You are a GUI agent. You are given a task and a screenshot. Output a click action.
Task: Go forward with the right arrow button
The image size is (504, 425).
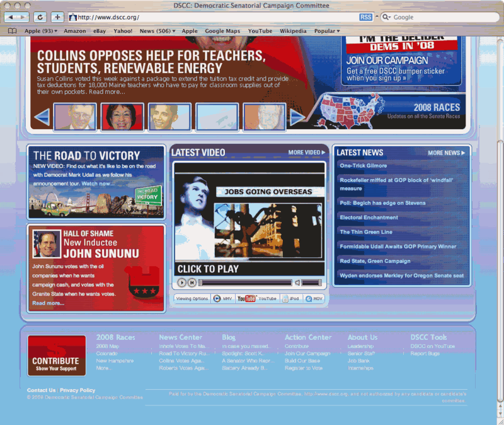click(23, 17)
